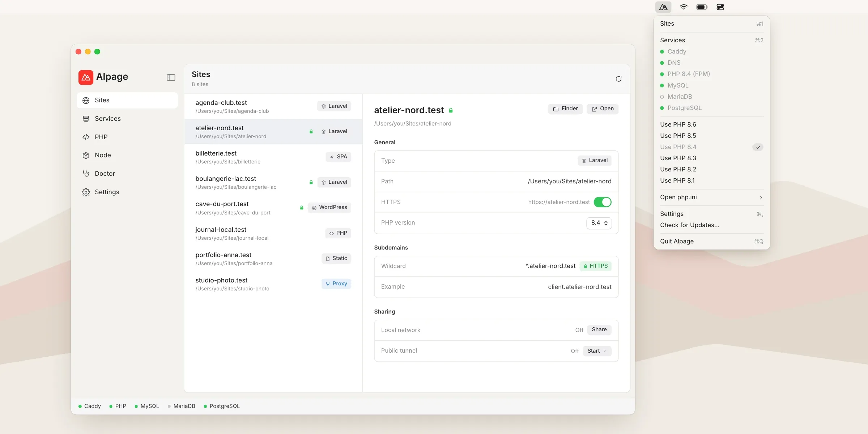Select the studio-photo.test site row
Screen dimensions: 868x434
point(273,284)
